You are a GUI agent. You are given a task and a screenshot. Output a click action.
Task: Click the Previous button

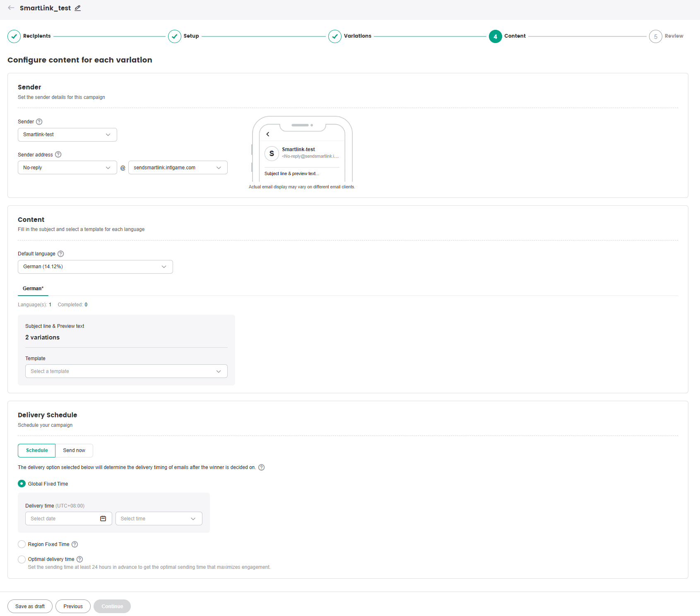(73, 606)
